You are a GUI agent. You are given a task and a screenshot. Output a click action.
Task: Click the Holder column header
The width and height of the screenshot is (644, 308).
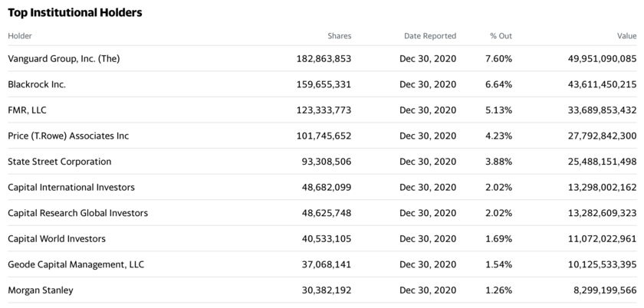(20, 36)
